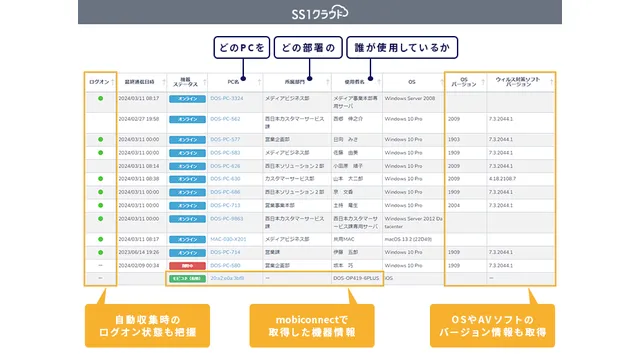Open DOS-PC-562 link
This screenshot has width=640, height=360.
click(225, 119)
